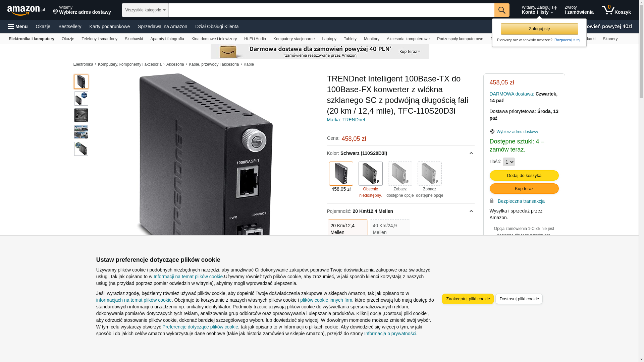Open the Laptopy category tab
Screen dimensions: 644x362
click(329, 39)
